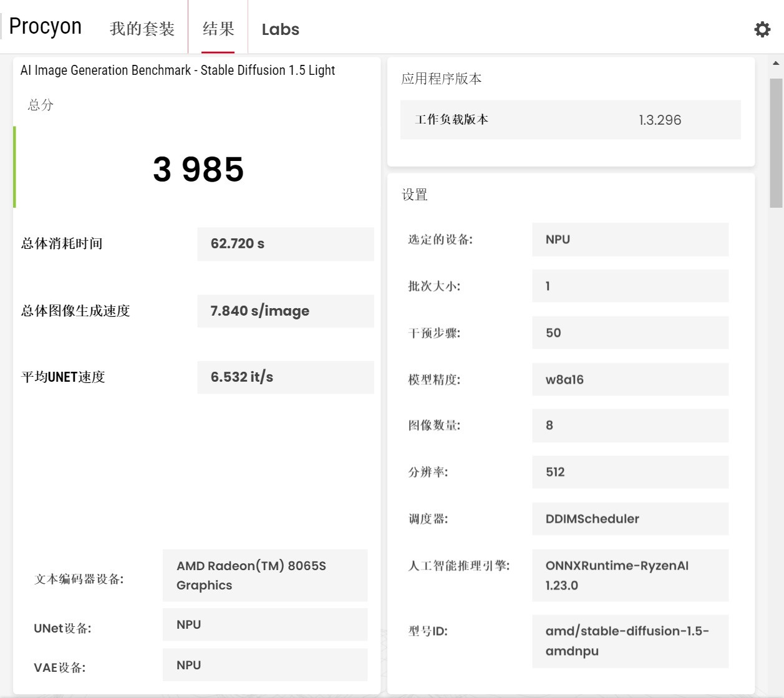The width and height of the screenshot is (784, 698).
Task: Click the AI Image Generation Benchmark title
Action: click(177, 70)
